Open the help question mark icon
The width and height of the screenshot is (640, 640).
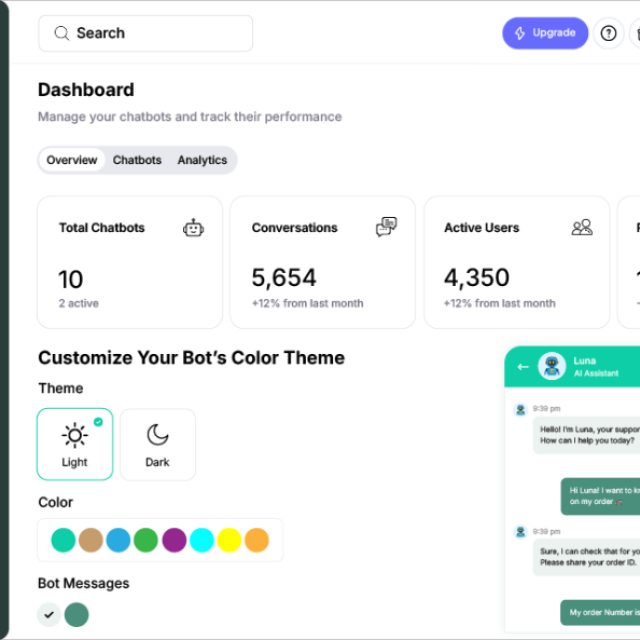[608, 33]
